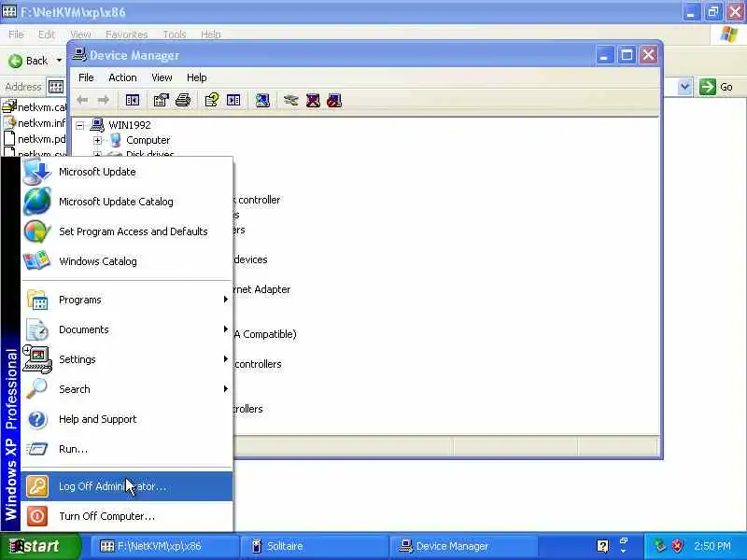Viewport: 747px width, 560px height.
Task: Maximize the Device Manager window
Action: point(627,55)
